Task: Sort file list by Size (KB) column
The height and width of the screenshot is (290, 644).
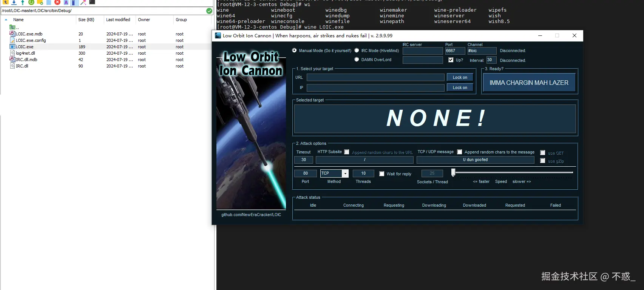Action: (86, 20)
